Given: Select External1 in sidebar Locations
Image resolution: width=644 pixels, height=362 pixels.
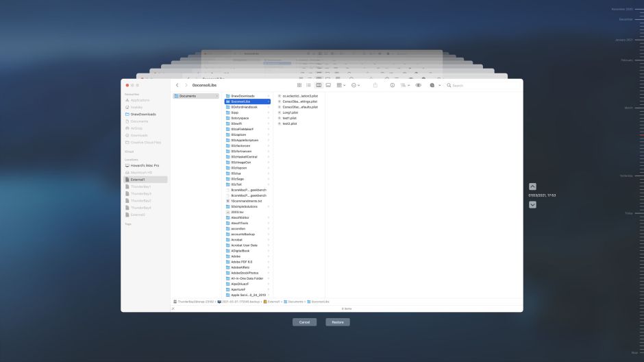Looking at the screenshot, I should point(138,180).
